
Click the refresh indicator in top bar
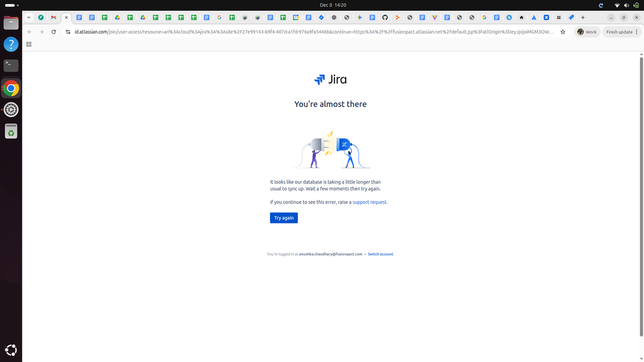click(601, 5)
